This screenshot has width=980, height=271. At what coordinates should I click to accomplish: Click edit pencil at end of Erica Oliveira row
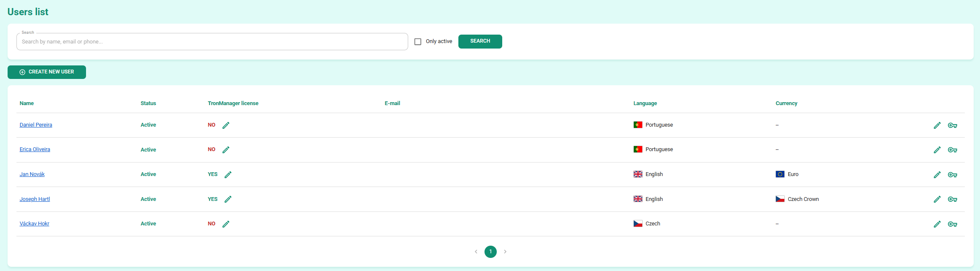click(x=937, y=150)
